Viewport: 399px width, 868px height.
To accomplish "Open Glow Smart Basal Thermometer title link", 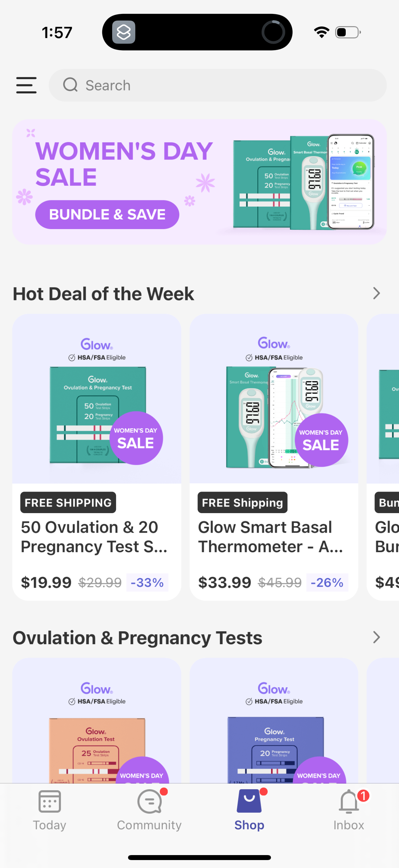I will (x=270, y=537).
